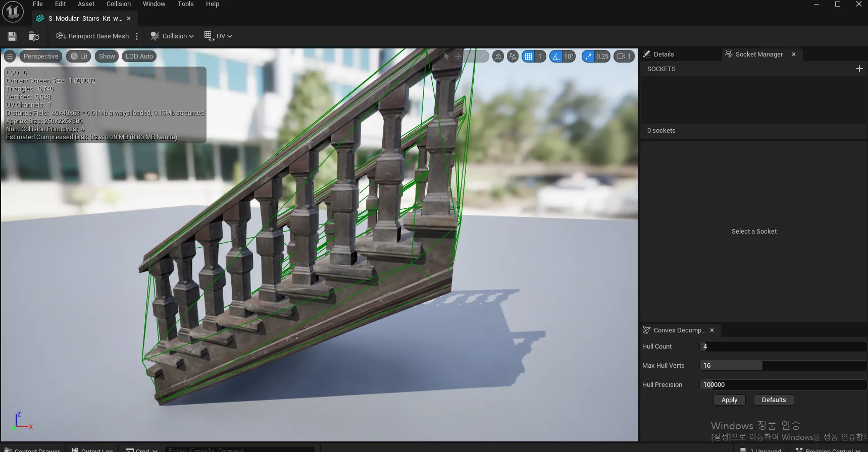This screenshot has height=452, width=868.
Task: Select the translate gizmo tool
Action: pos(458,56)
